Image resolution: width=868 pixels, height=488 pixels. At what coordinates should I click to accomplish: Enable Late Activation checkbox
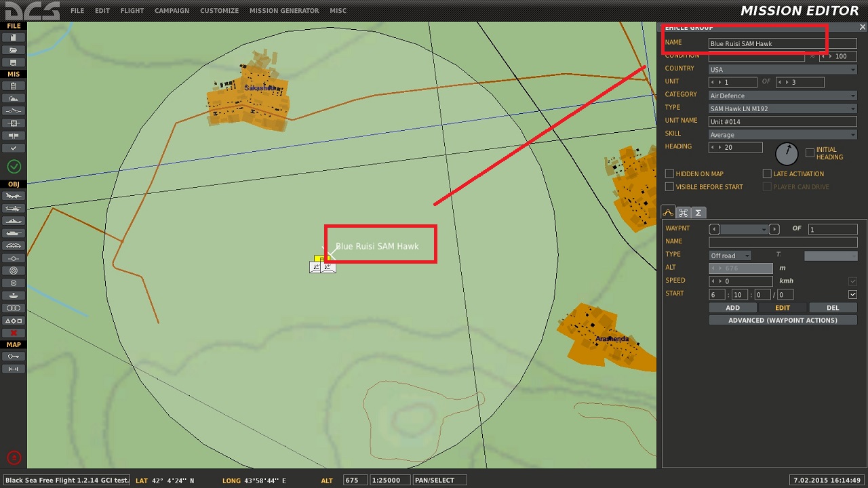pos(767,174)
